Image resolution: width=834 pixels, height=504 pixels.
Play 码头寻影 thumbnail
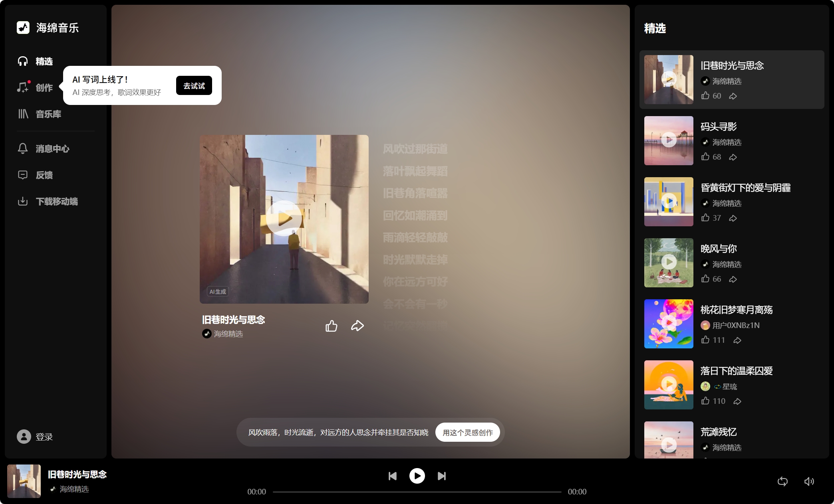click(669, 140)
